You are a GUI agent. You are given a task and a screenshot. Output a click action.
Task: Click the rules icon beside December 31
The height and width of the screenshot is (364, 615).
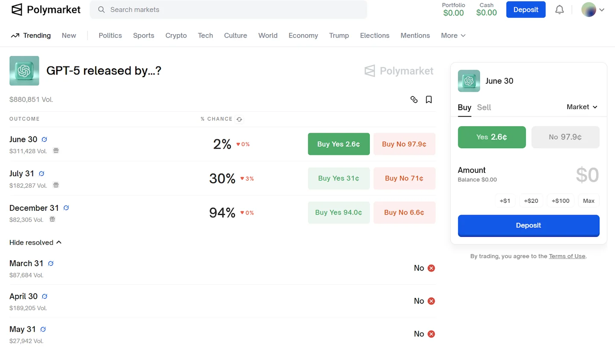point(66,208)
